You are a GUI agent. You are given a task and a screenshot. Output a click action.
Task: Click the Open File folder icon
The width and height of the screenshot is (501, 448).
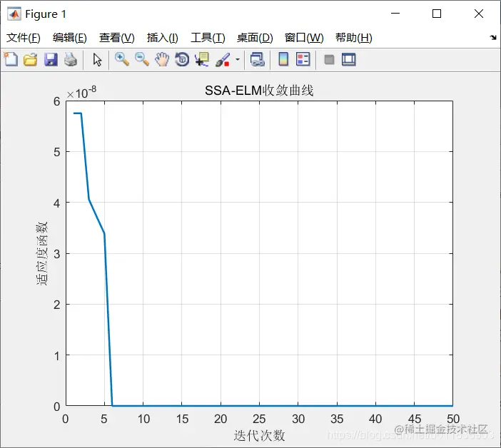[x=31, y=60]
